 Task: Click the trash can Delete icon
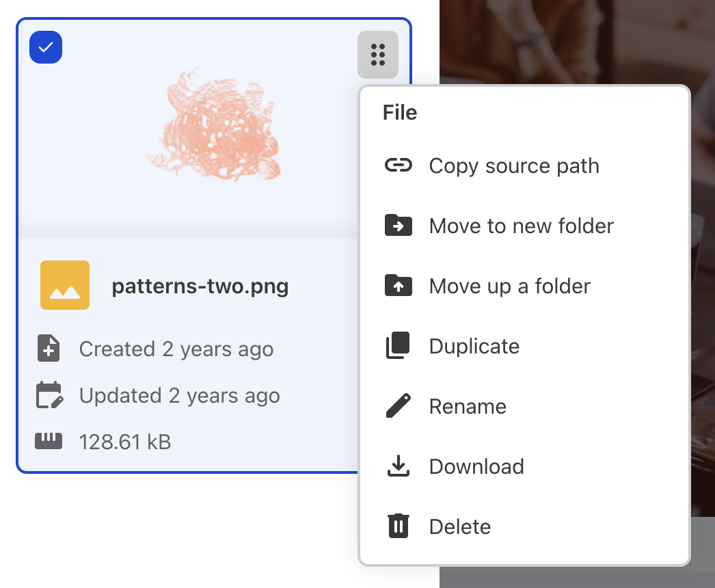coord(399,526)
